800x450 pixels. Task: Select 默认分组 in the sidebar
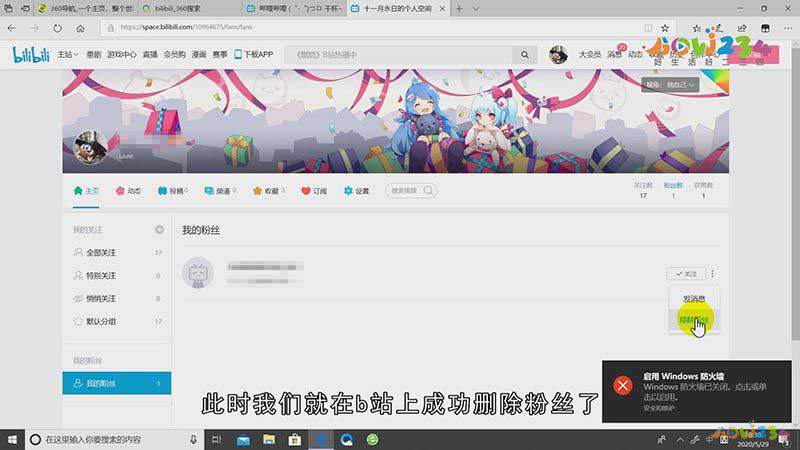(x=117, y=321)
